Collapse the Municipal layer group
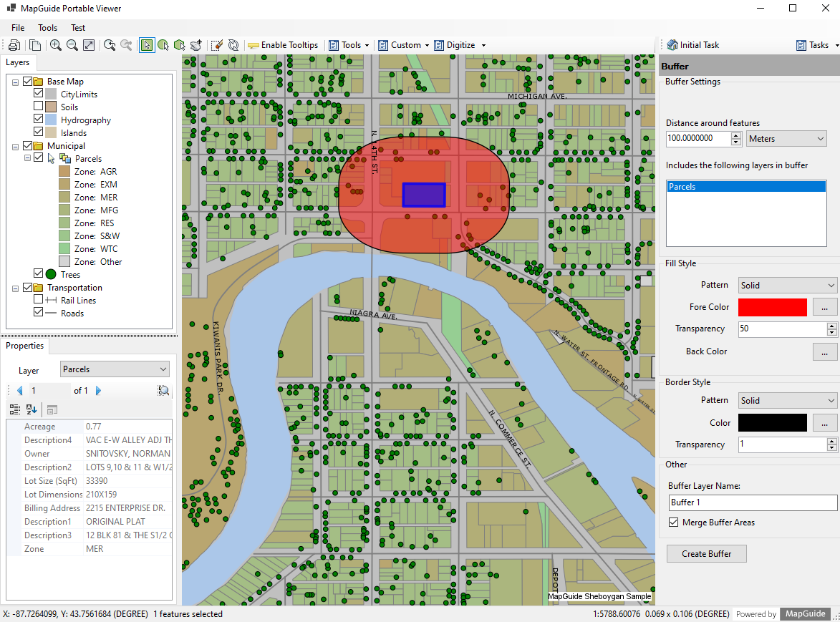The height and width of the screenshot is (622, 840). point(15,146)
